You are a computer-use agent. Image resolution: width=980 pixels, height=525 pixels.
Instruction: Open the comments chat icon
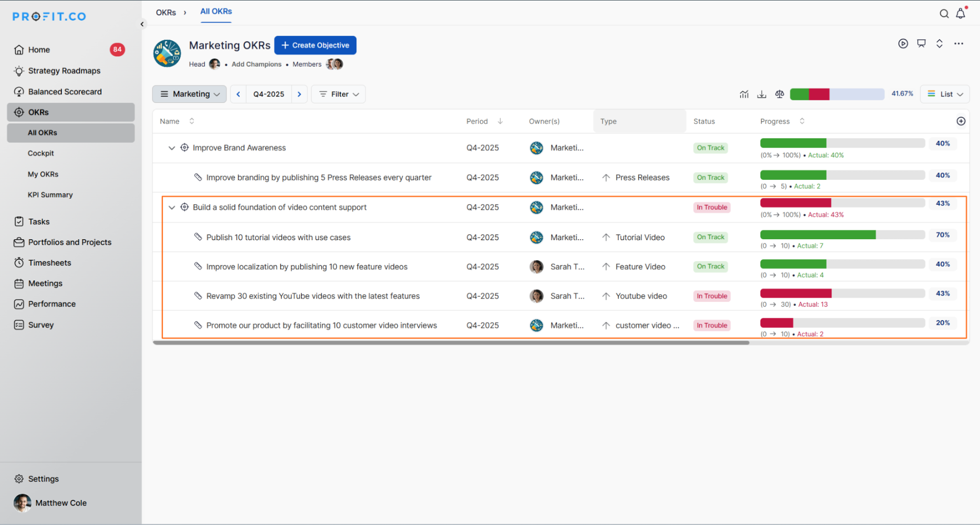(x=921, y=44)
